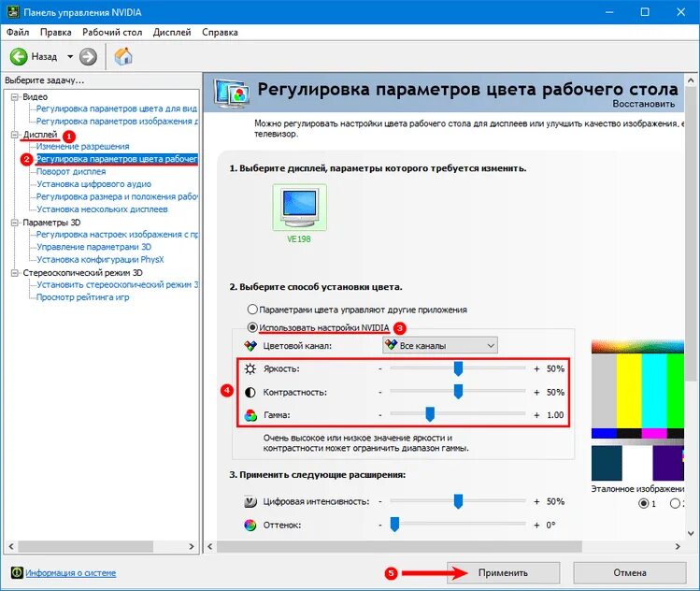Click the desktop color page header icon
This screenshot has height=591, width=700.
231,93
